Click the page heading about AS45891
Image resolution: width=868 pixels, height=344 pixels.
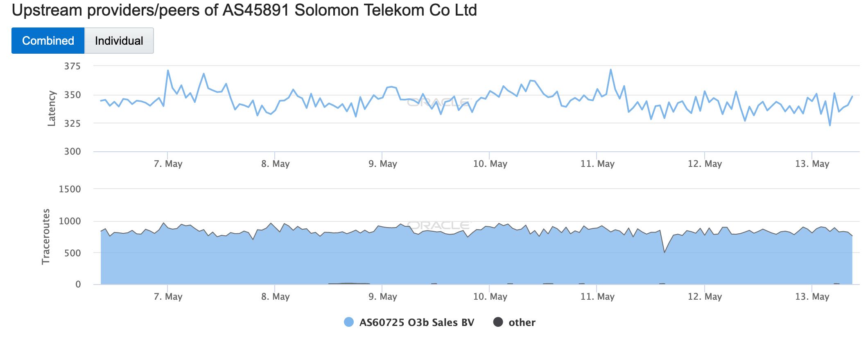[x=244, y=10]
